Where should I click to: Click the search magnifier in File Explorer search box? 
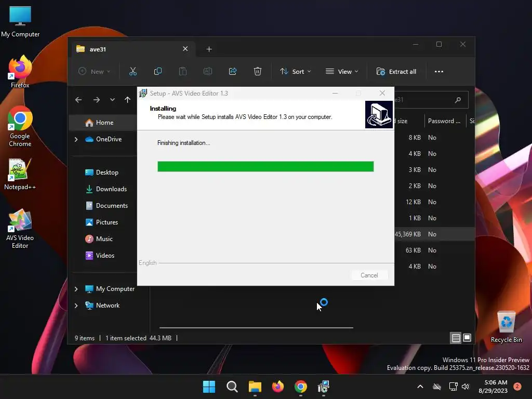point(458,100)
